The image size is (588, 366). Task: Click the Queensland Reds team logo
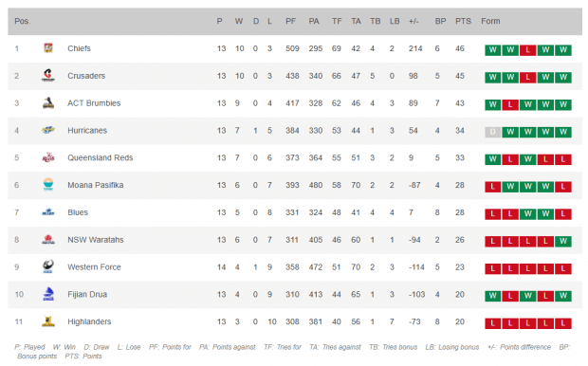(x=48, y=157)
